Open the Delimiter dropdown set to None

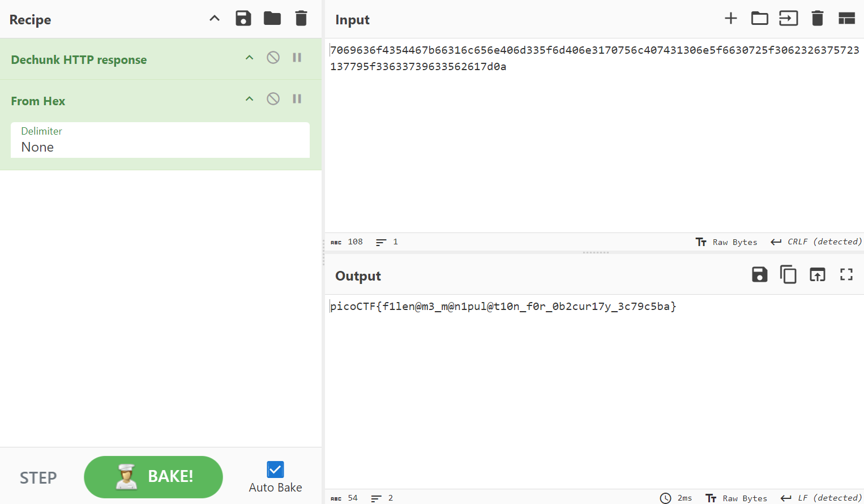[160, 140]
